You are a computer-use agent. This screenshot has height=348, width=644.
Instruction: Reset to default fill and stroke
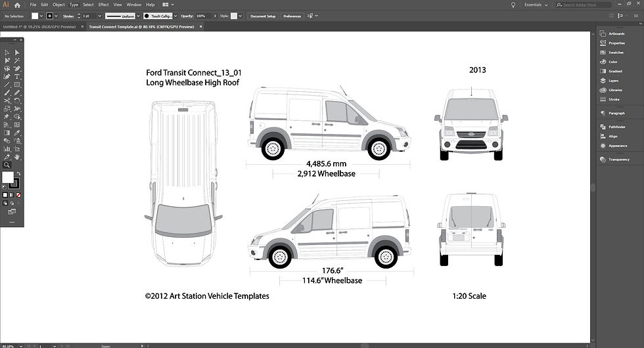(4, 186)
